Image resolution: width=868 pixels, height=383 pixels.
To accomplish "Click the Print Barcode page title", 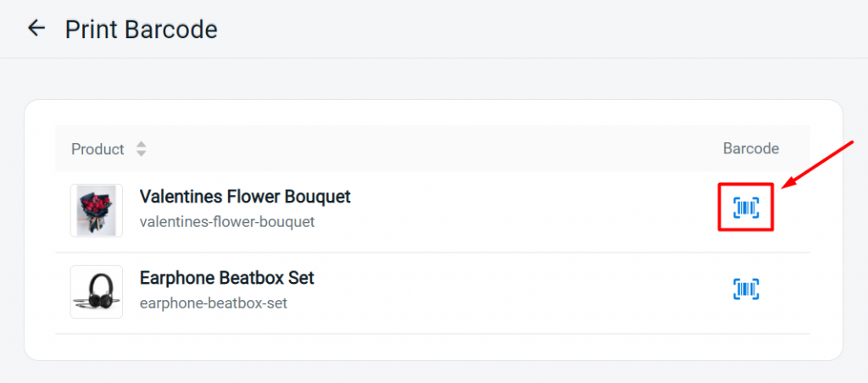I will coord(142,29).
